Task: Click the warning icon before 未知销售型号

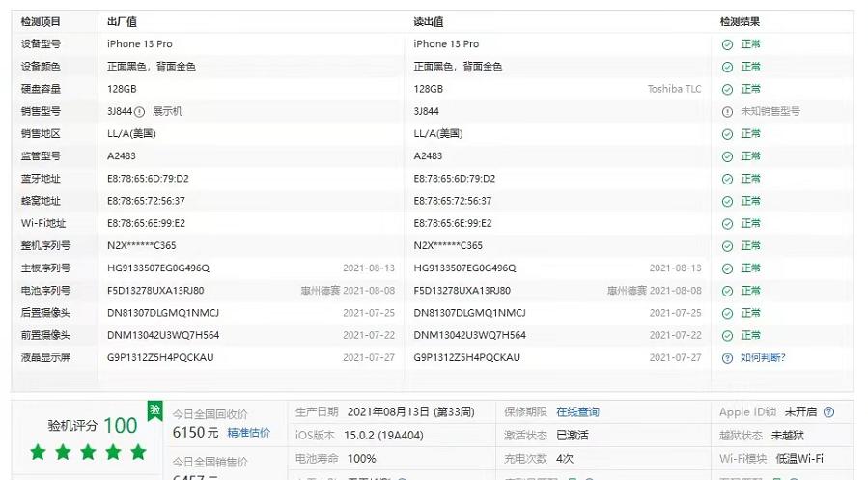Action: point(727,112)
